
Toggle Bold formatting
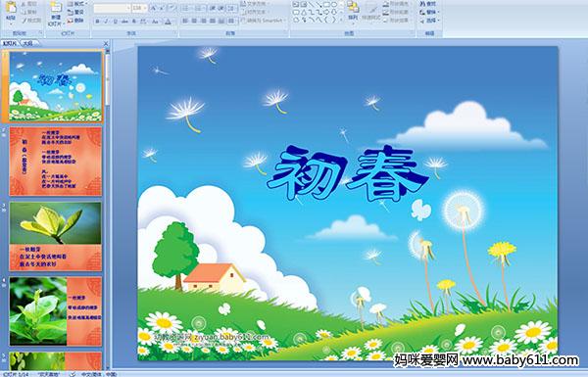tap(97, 22)
